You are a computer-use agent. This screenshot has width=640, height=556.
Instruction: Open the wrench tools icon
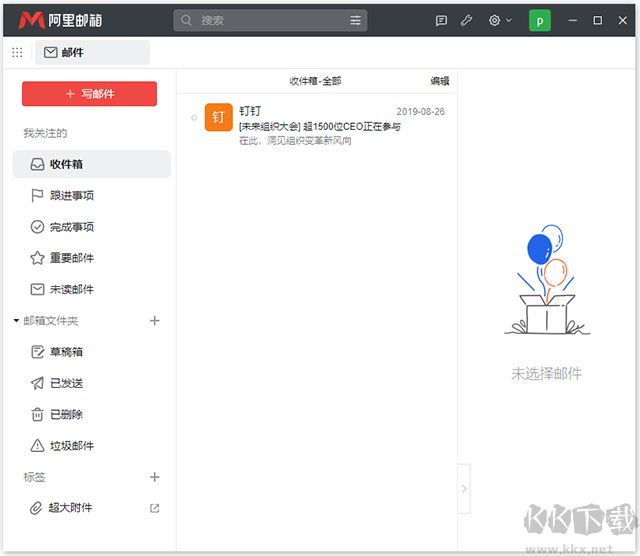point(467,20)
